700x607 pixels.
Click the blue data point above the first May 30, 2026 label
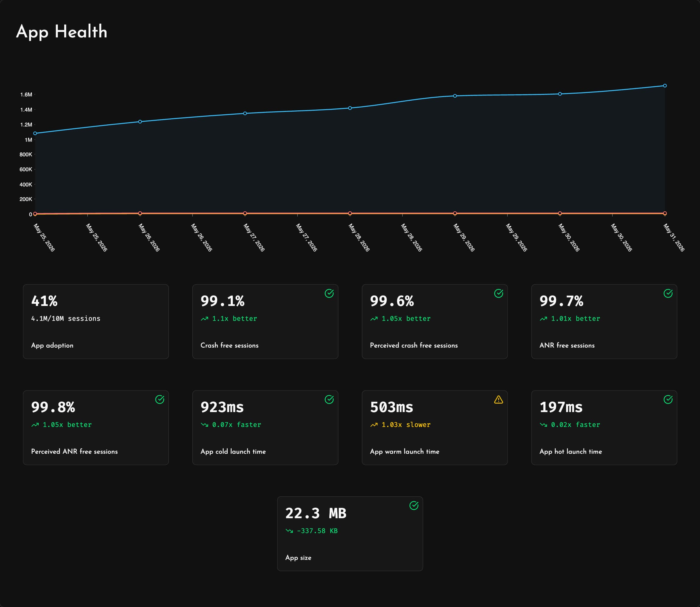click(560, 94)
